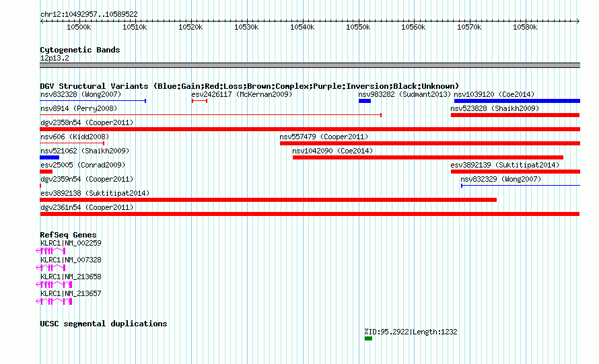Screen dimensions: 599x364
Task: Open nsv606 (Kidd2008) variant label
Action: tap(75, 137)
